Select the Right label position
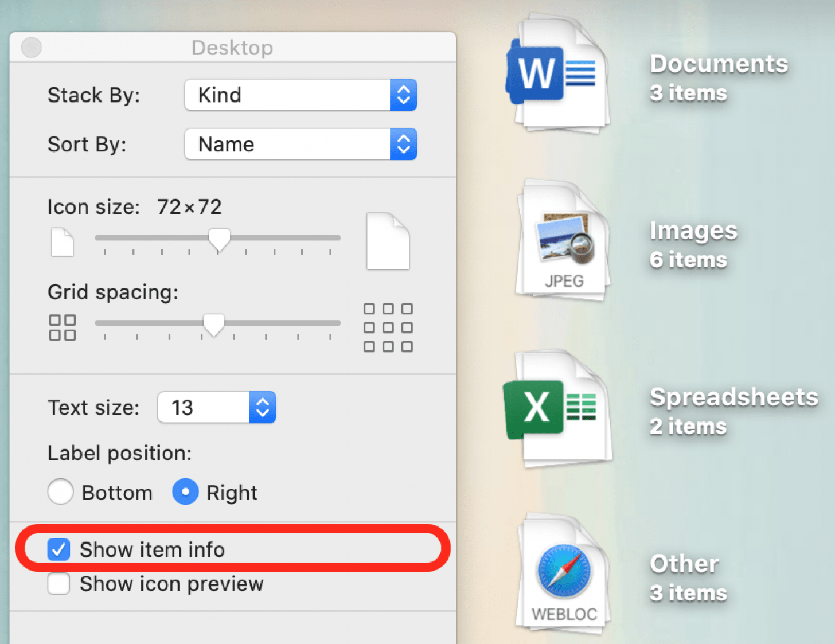835x644 pixels. [x=185, y=491]
